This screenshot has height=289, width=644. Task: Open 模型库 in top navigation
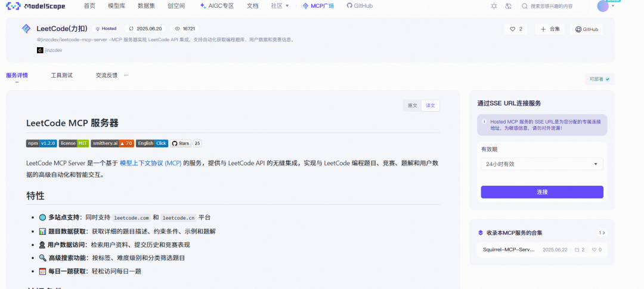116,6
